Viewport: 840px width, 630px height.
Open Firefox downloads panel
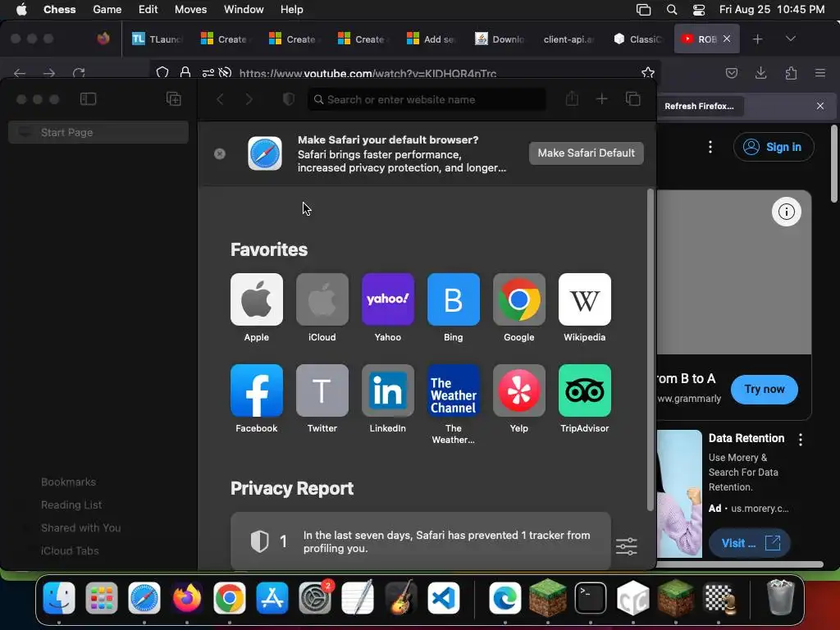[x=760, y=73]
